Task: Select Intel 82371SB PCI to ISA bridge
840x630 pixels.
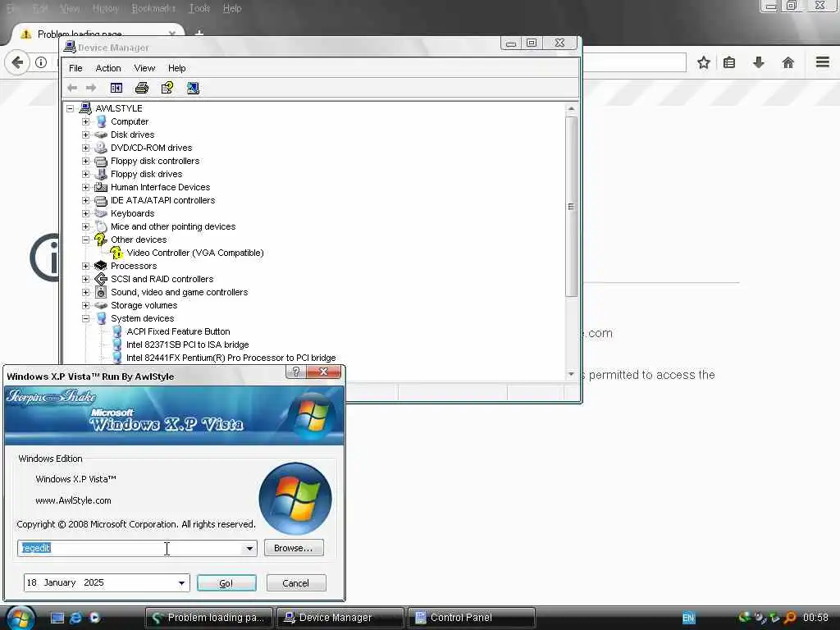Action: (x=187, y=345)
